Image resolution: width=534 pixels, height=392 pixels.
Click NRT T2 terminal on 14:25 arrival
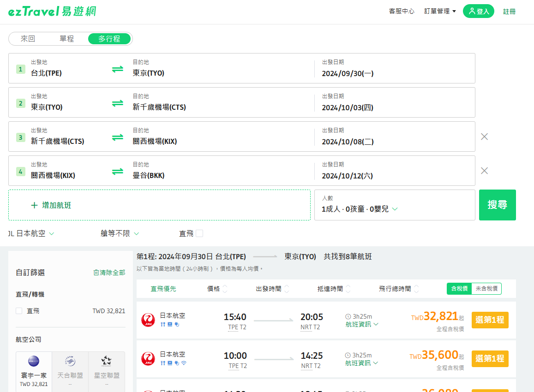[x=311, y=366]
